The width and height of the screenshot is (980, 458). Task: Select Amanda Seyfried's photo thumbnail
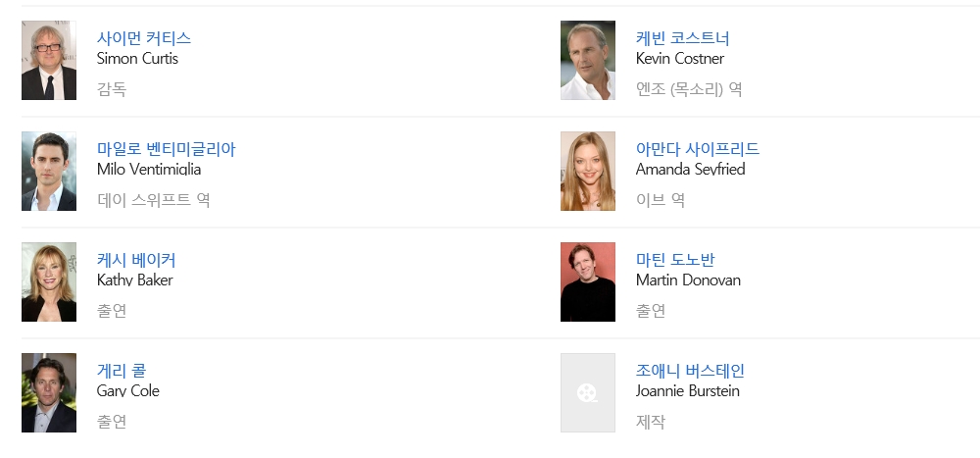588,172
